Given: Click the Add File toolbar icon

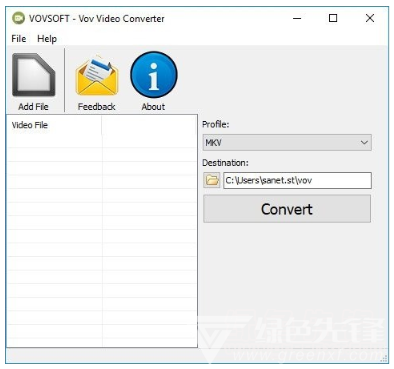Looking at the screenshot, I should [33, 76].
